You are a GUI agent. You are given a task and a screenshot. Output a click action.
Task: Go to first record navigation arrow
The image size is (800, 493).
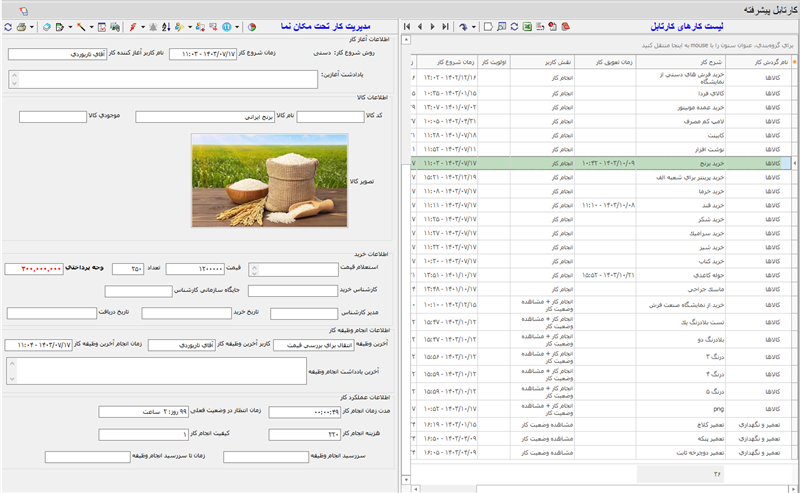(x=405, y=26)
